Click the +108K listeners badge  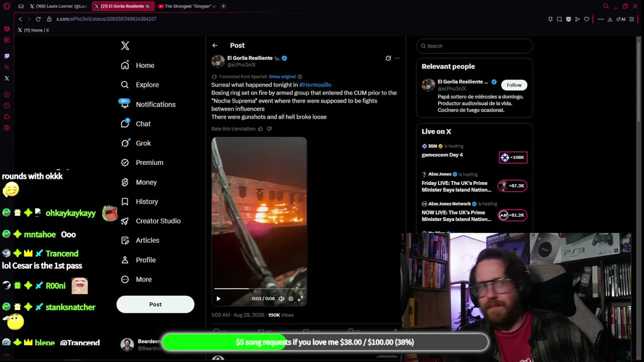[x=513, y=157]
